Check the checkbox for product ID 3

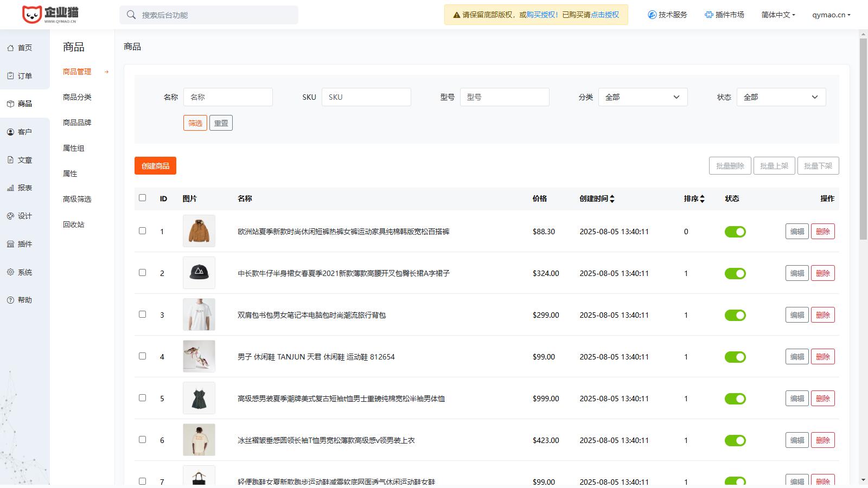pyautogui.click(x=142, y=314)
